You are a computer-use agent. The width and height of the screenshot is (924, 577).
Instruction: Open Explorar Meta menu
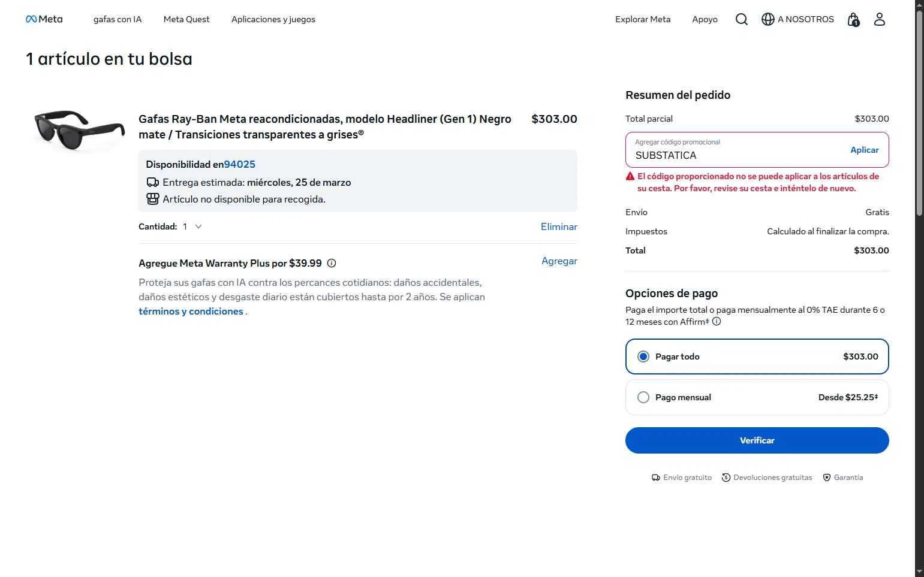click(x=643, y=19)
